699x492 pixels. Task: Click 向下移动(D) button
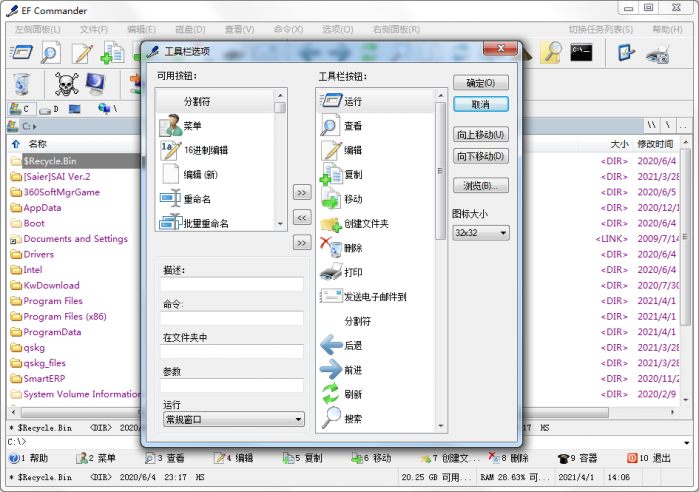pyautogui.click(x=481, y=156)
